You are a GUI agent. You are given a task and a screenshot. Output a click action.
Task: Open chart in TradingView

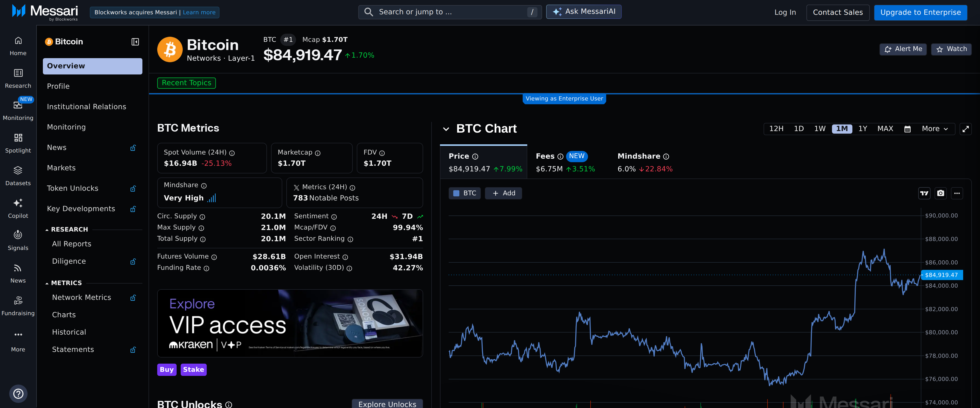pos(924,193)
